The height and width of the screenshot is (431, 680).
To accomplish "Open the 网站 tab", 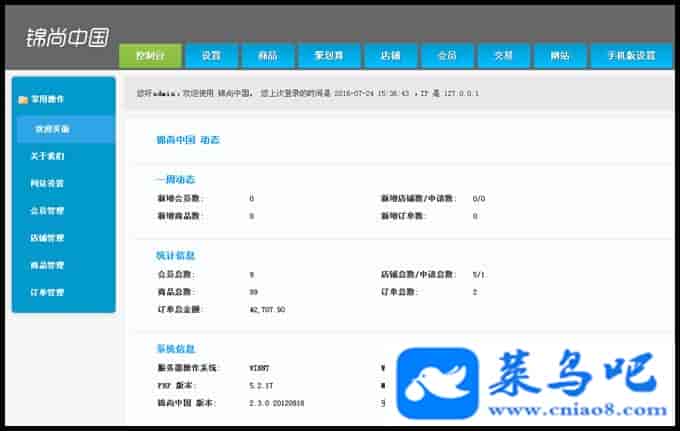I will tap(560, 56).
